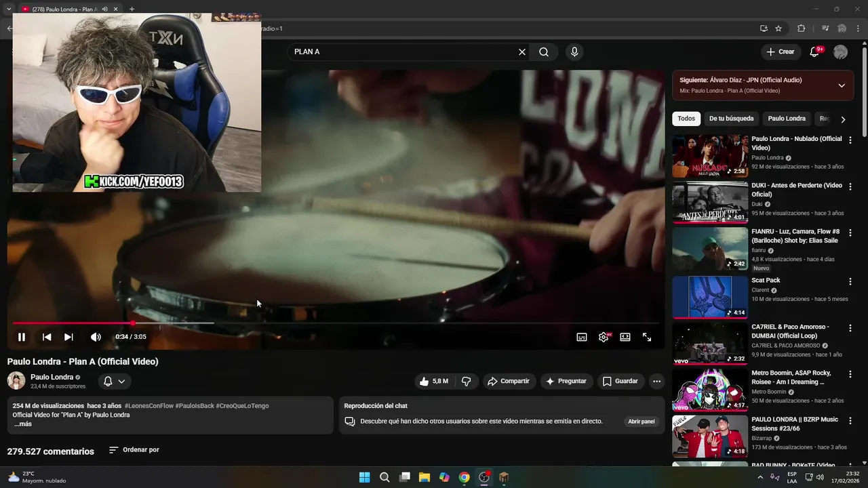Open options for DUKI - Antes de Perderte

pyautogui.click(x=850, y=186)
